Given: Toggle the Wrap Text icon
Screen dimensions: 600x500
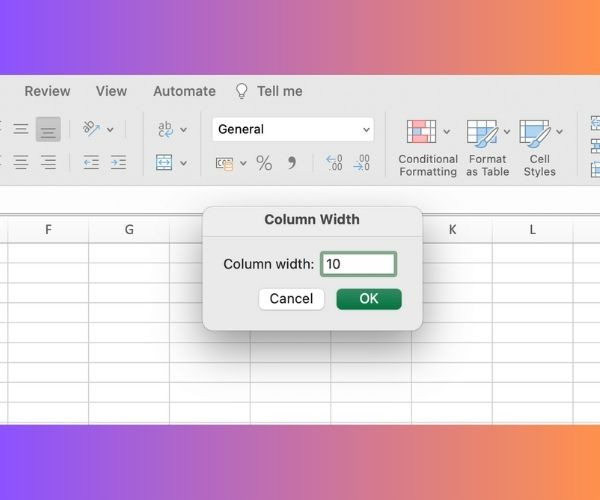Looking at the screenshot, I should point(165,129).
